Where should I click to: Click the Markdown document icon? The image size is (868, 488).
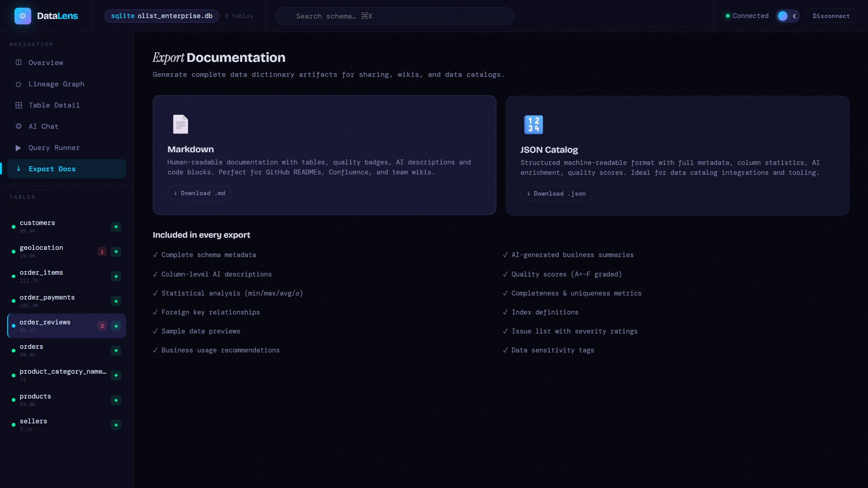(180, 124)
